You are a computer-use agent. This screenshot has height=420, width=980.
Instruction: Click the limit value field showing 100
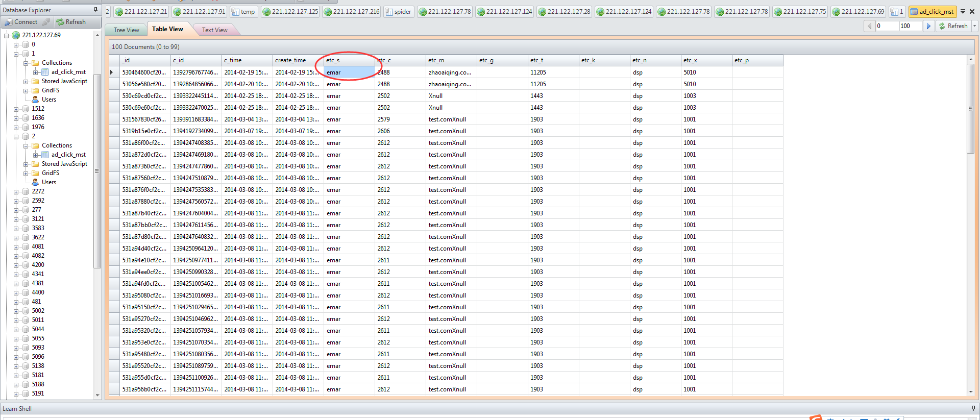click(911, 26)
